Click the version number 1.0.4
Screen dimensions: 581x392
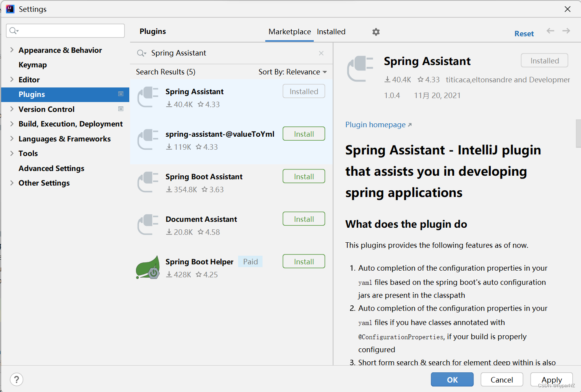[392, 95]
